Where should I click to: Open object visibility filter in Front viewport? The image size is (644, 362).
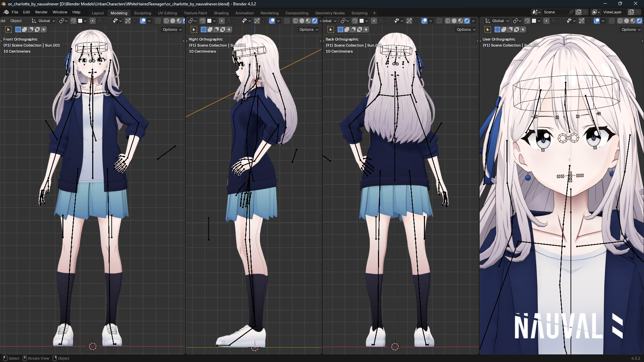click(x=117, y=21)
